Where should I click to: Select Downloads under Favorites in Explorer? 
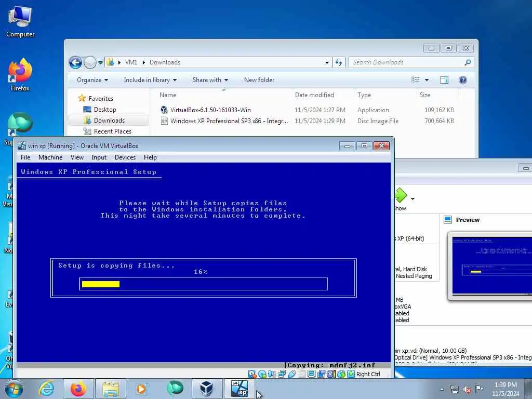pos(109,121)
